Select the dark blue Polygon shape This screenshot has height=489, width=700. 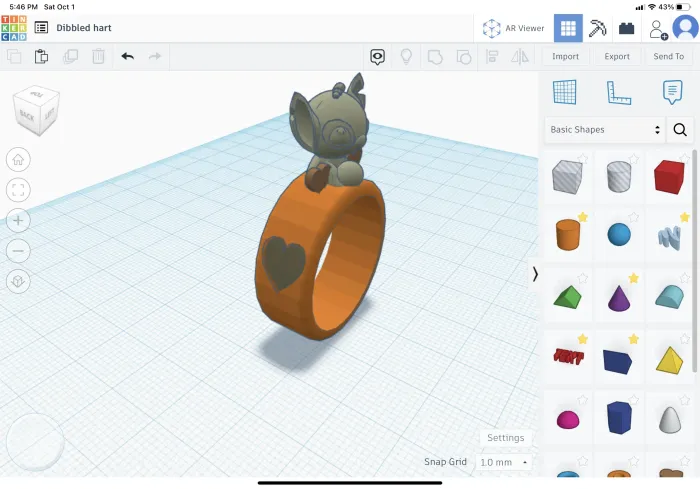619,418
